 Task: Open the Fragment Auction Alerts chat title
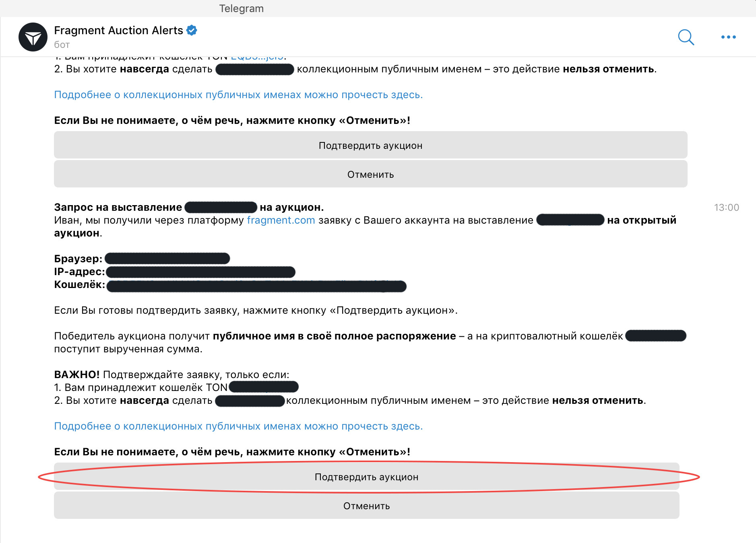pyautogui.click(x=118, y=30)
